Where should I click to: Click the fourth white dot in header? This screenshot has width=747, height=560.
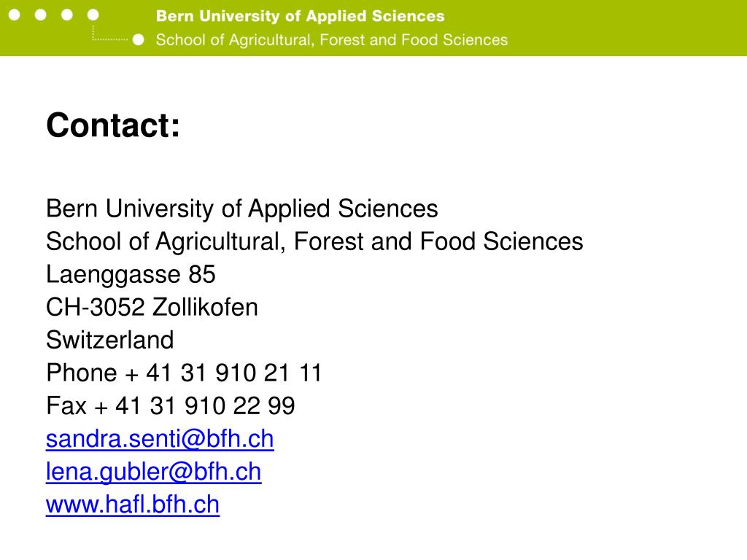93,15
